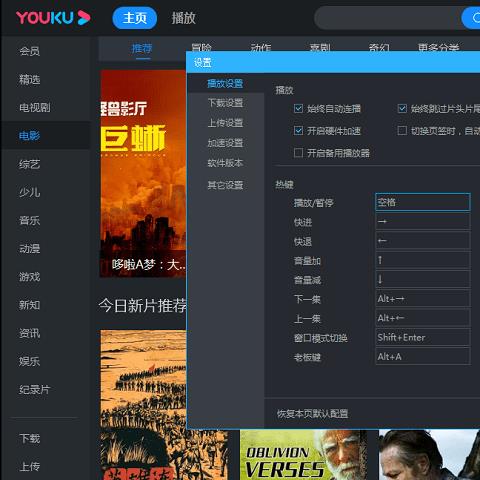
Task: Open 精选 in the sidebar
Action: tap(30, 79)
